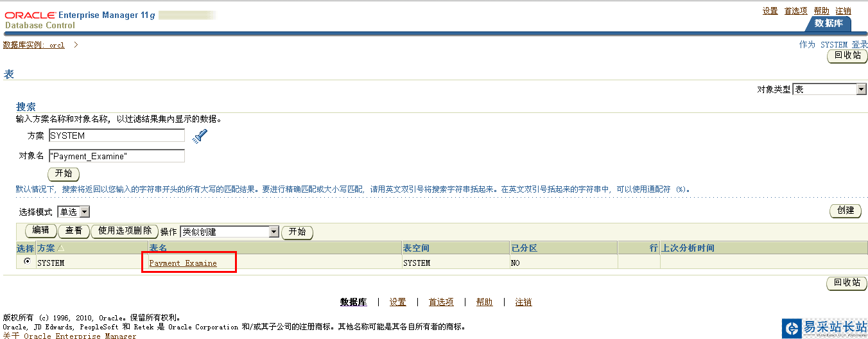Open 关于 Oracle Enterprise Manager link

[70, 336]
